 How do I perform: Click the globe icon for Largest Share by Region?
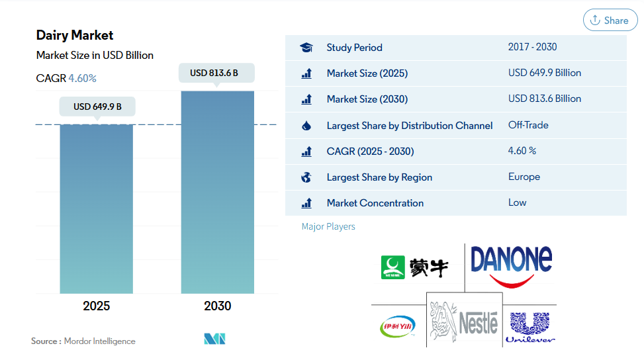click(306, 177)
